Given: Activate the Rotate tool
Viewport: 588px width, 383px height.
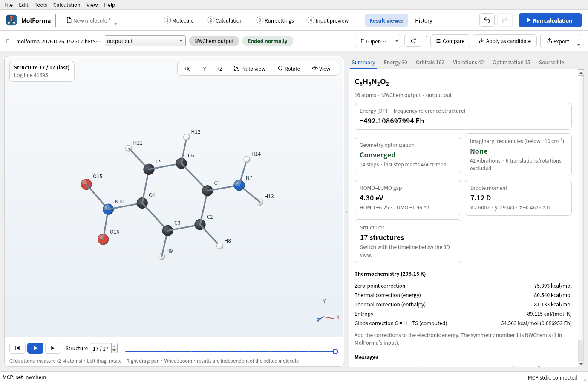Looking at the screenshot, I should [289, 69].
